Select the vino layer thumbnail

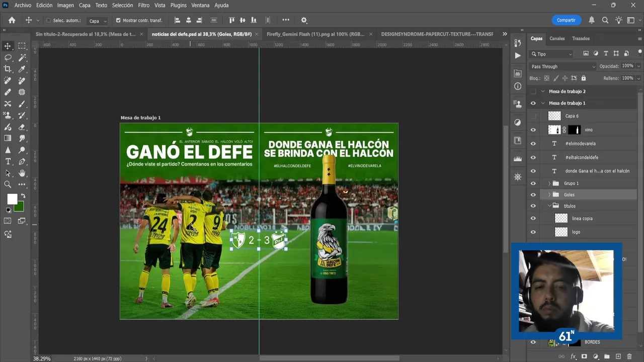pos(554,130)
